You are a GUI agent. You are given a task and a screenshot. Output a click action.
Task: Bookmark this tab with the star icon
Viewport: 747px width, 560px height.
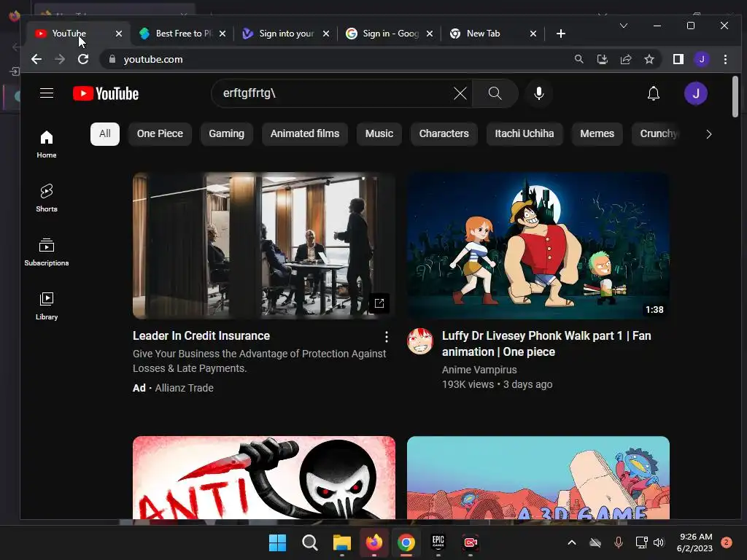point(649,59)
